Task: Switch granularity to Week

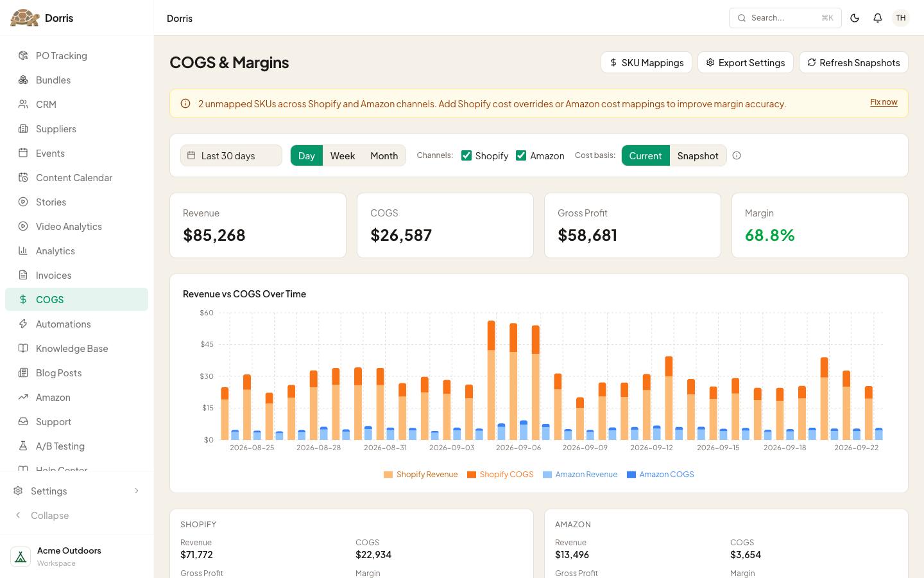Action: pos(343,155)
